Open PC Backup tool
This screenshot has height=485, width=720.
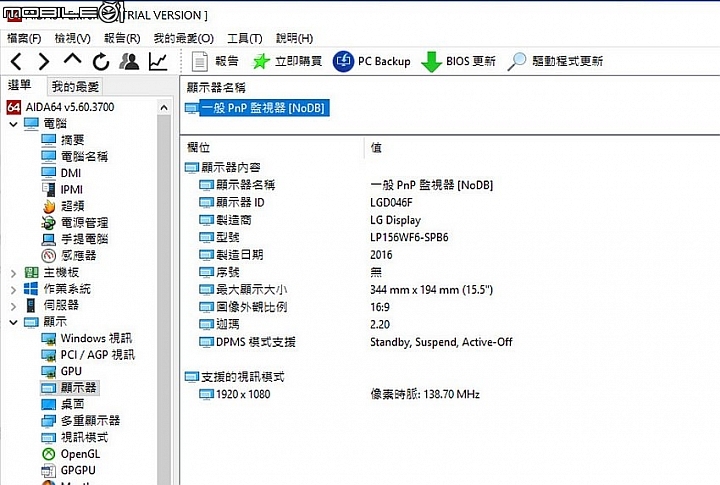(372, 61)
